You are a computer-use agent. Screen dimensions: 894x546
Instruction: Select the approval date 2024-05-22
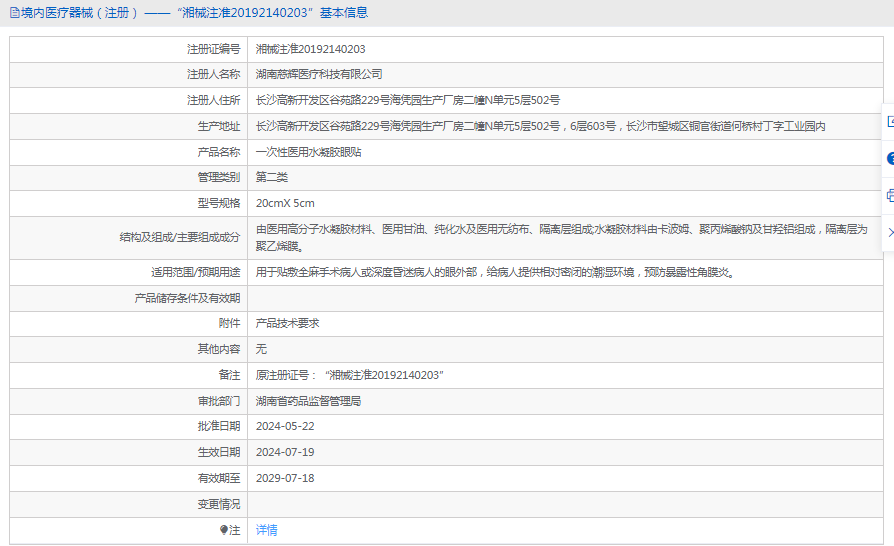tap(285, 426)
